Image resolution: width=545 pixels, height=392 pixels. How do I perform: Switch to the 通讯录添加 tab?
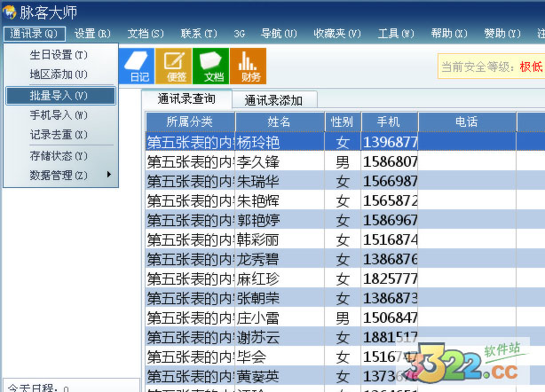tap(273, 100)
